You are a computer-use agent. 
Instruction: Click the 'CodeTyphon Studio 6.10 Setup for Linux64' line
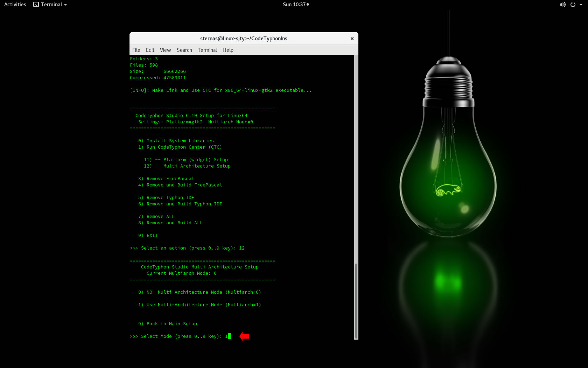[x=191, y=116]
